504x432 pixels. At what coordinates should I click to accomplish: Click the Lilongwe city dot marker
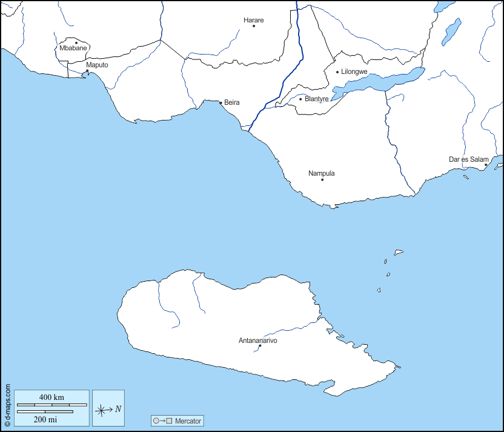pos(337,72)
